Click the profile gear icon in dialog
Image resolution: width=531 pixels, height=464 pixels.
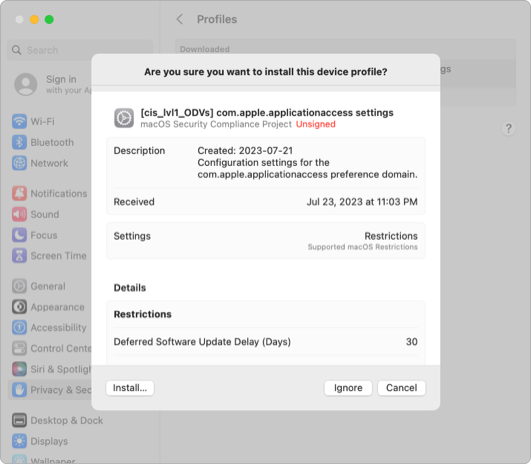(124, 118)
